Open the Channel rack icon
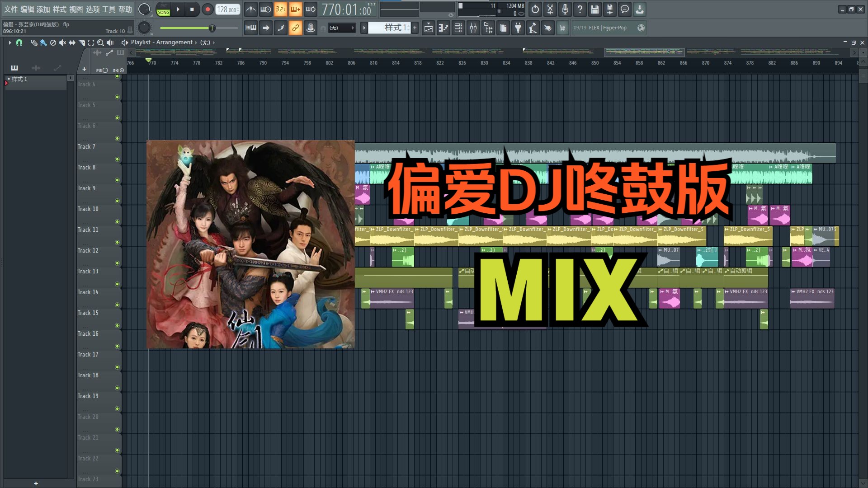 (x=458, y=28)
